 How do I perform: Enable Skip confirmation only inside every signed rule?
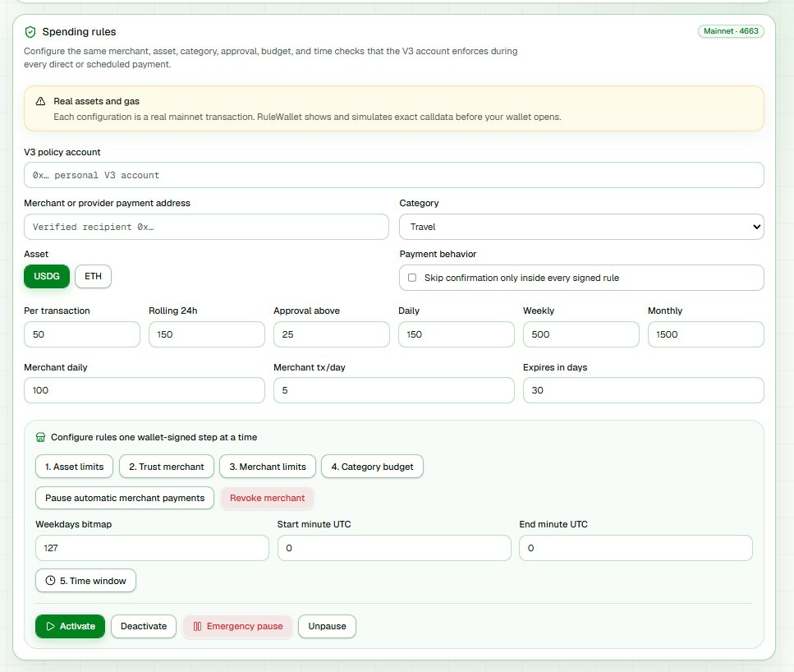(412, 278)
